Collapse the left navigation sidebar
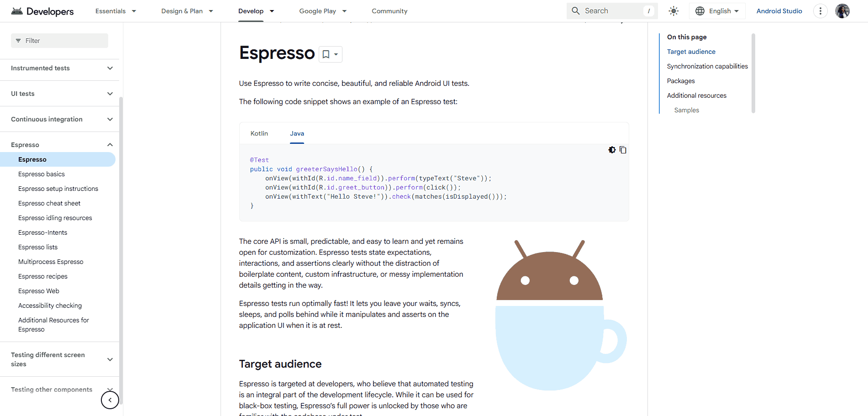868x416 pixels. 110,400
